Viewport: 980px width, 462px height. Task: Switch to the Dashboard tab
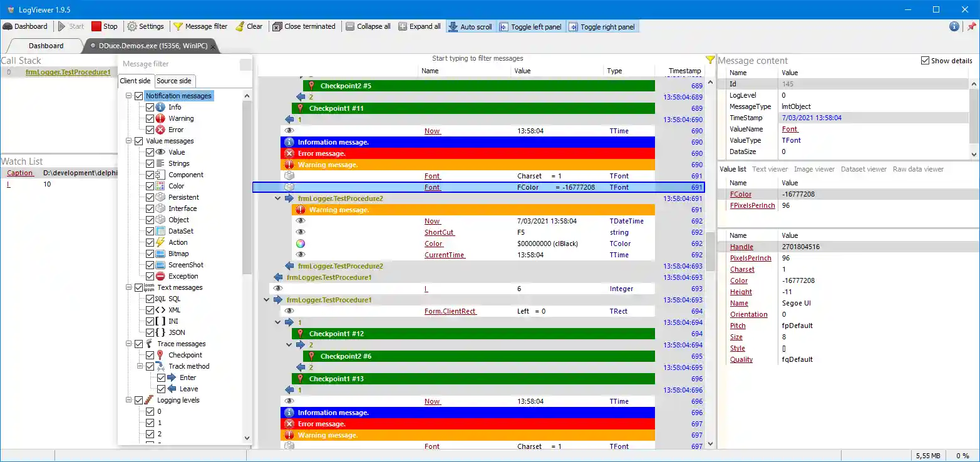point(44,45)
